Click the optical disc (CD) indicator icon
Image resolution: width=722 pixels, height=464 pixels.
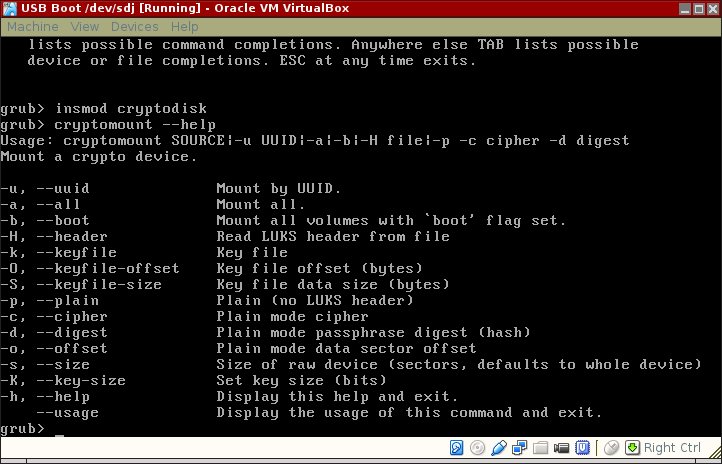pyautogui.click(x=477, y=447)
